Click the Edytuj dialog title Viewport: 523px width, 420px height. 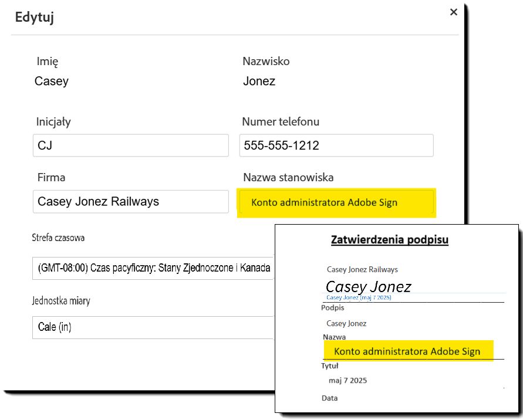point(35,17)
